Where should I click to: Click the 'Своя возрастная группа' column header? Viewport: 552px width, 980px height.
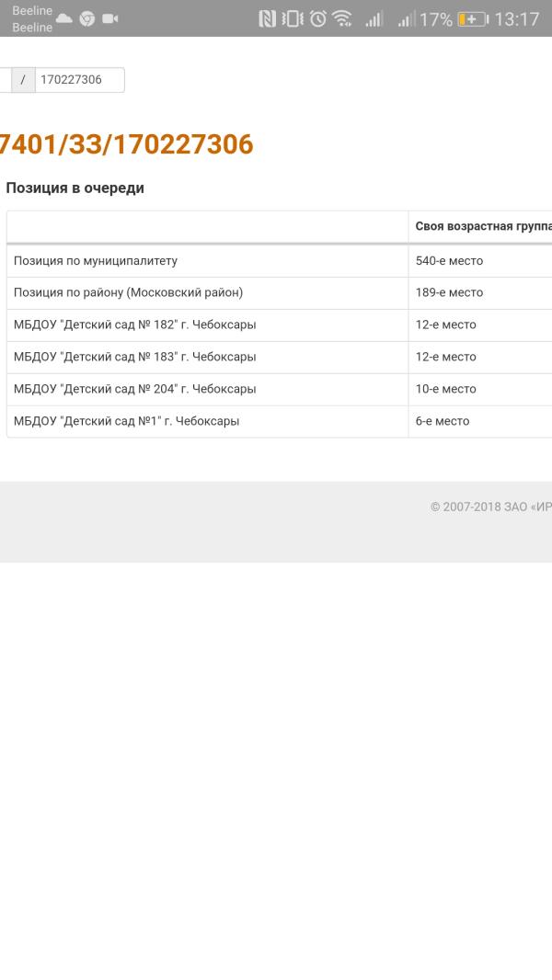(483, 227)
